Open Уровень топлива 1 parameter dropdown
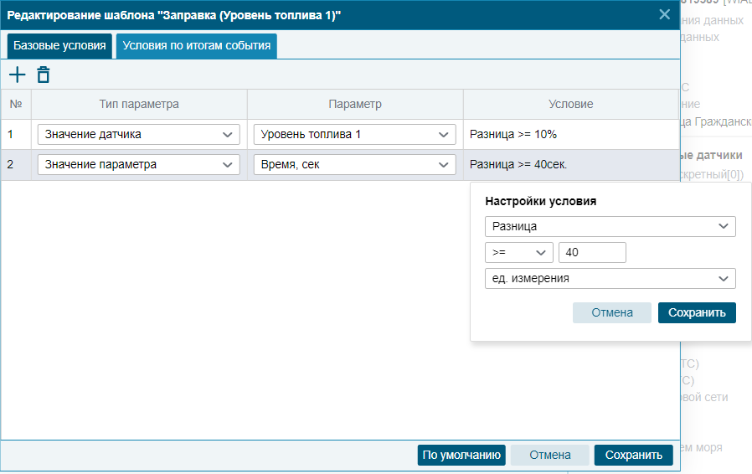Viewport: 752px width, 474px height. tap(354, 134)
